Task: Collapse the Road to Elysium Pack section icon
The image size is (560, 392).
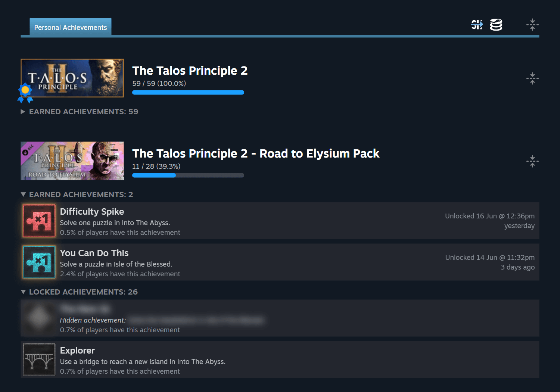Action: (x=532, y=161)
